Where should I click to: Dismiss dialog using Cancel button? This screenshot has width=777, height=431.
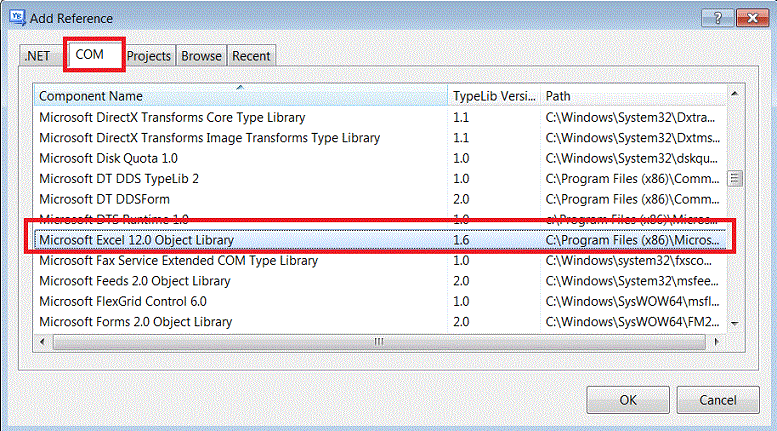point(718,400)
